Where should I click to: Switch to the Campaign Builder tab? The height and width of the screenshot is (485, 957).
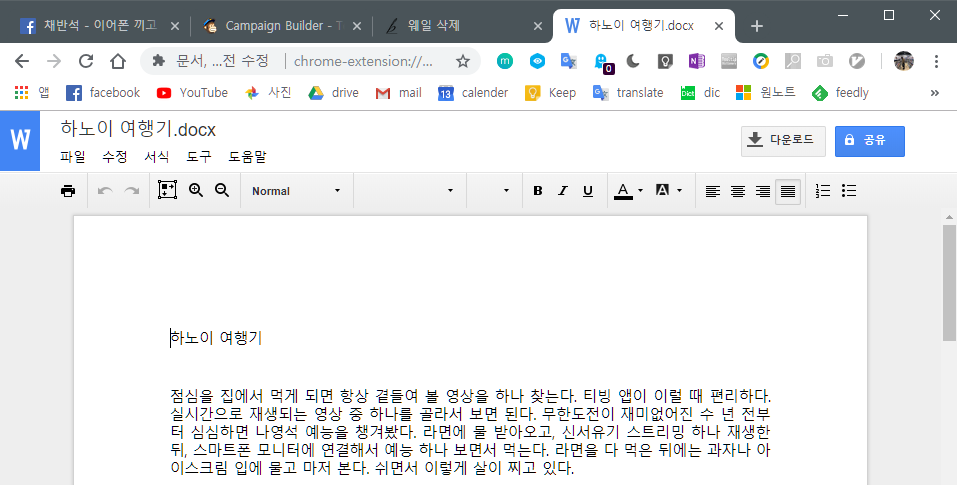click(x=283, y=26)
